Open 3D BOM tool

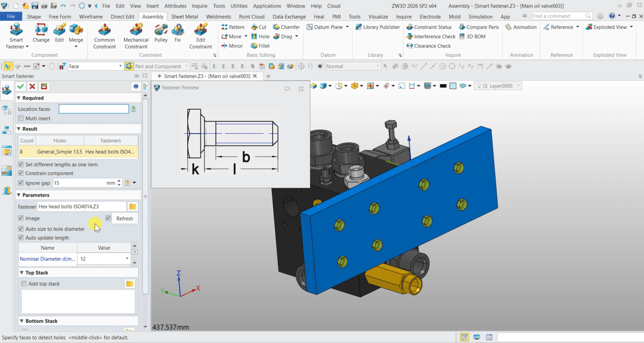click(472, 36)
